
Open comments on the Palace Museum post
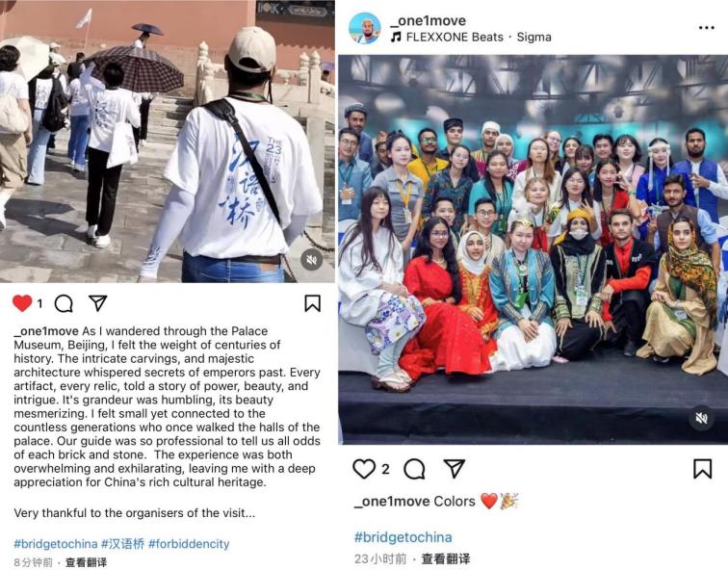[x=64, y=303]
